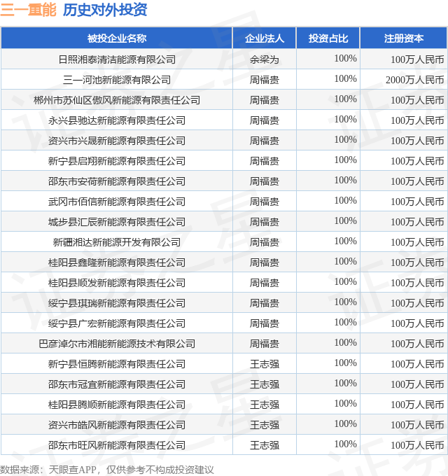Select 城步县汇辰新能源有限责任公司 row name
The width and height of the screenshot is (448, 476).
[117, 222]
